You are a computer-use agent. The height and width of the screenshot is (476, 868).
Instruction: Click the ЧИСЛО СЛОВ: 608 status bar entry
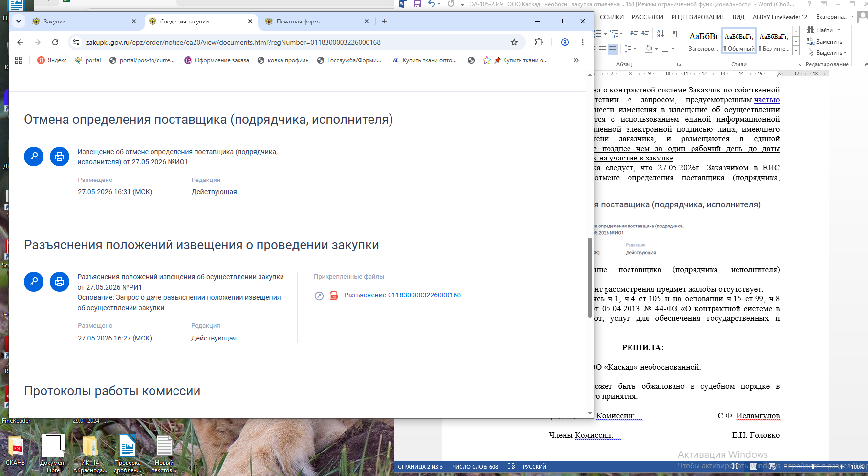[x=475, y=467]
